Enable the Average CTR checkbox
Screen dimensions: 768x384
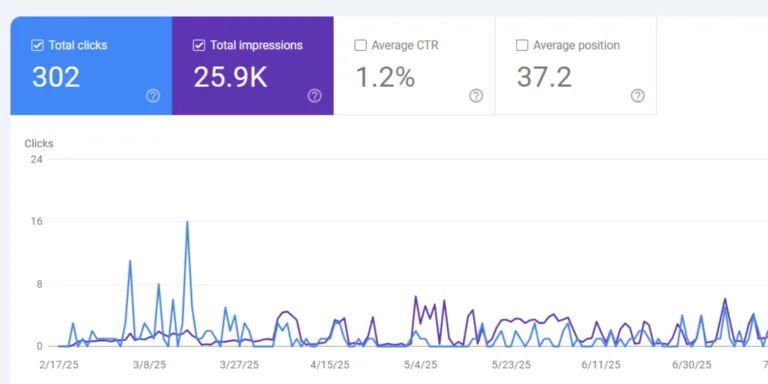click(360, 46)
